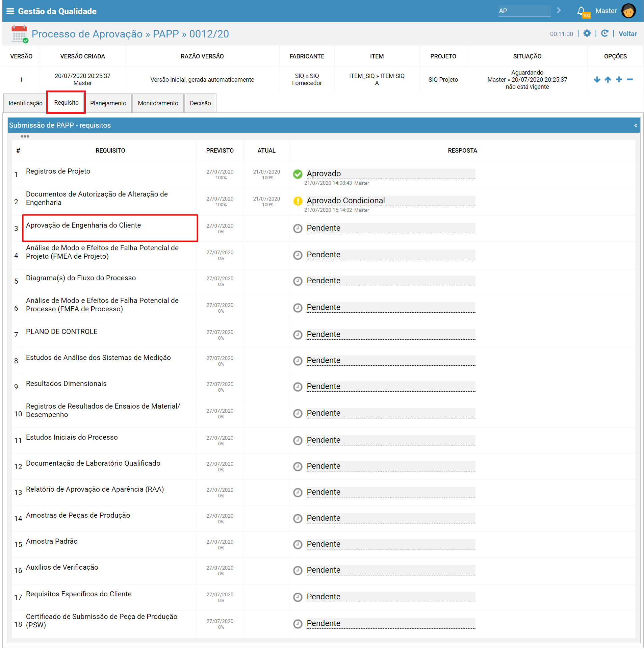This screenshot has height=649, width=644.
Task: Click the refresh icon beside Voltar
Action: coord(604,33)
